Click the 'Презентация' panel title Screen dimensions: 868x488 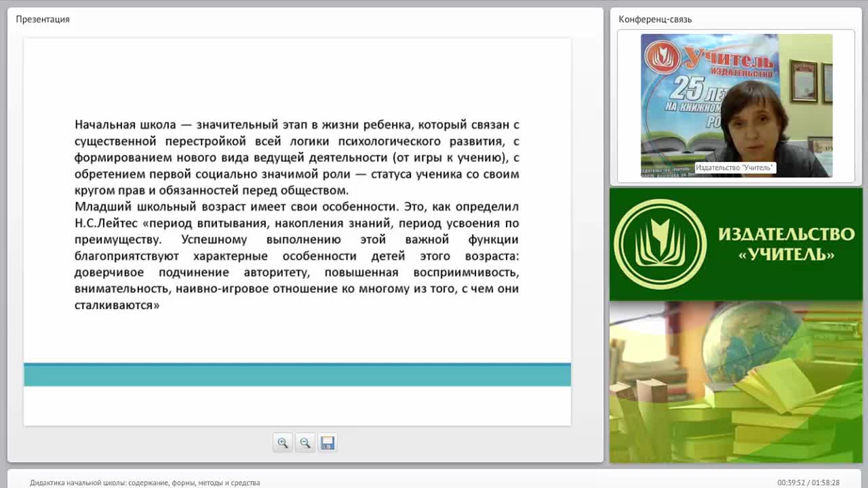coord(43,19)
